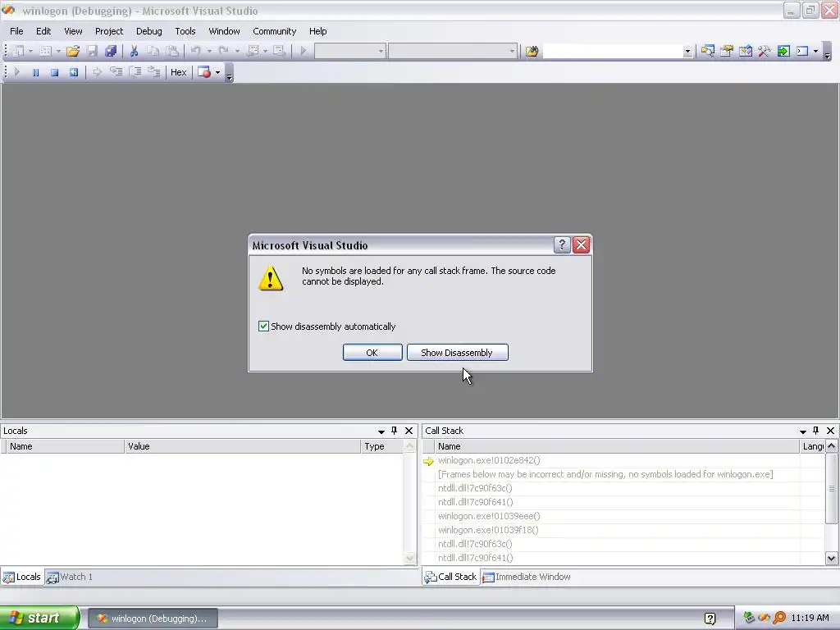The height and width of the screenshot is (630, 840).
Task: Click the Step Over icon
Action: click(x=135, y=72)
